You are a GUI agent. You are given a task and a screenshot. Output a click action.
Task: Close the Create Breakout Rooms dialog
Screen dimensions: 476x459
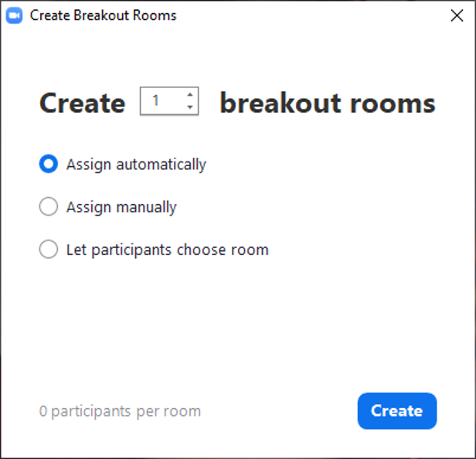457,15
